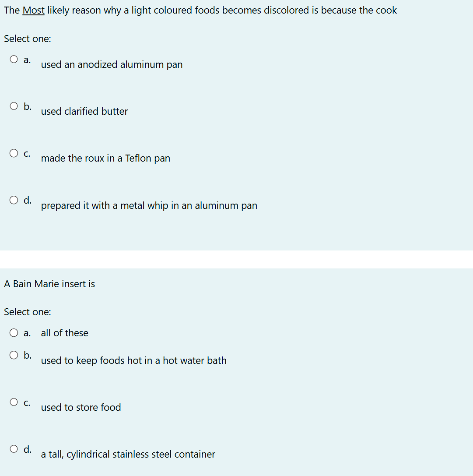The image size is (473, 476).
Task: Click the answer text 'all of these'
Action: 65,333
